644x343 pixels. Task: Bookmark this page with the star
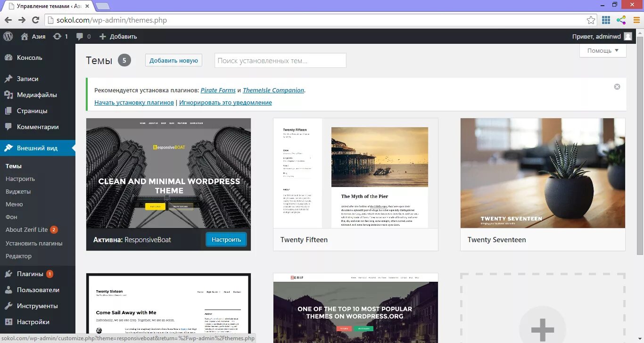coord(591,20)
